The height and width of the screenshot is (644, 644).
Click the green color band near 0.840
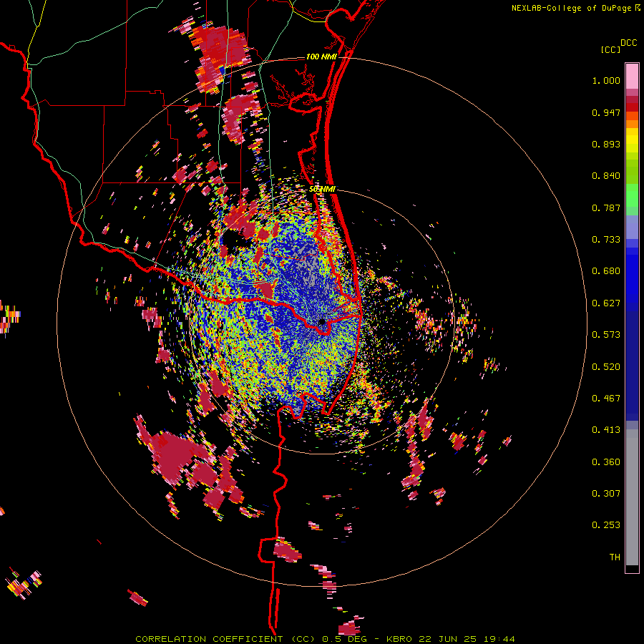point(632,172)
